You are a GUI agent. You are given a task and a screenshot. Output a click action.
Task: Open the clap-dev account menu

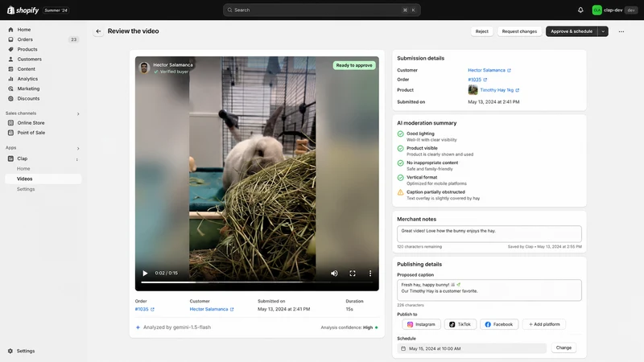pyautogui.click(x=614, y=10)
